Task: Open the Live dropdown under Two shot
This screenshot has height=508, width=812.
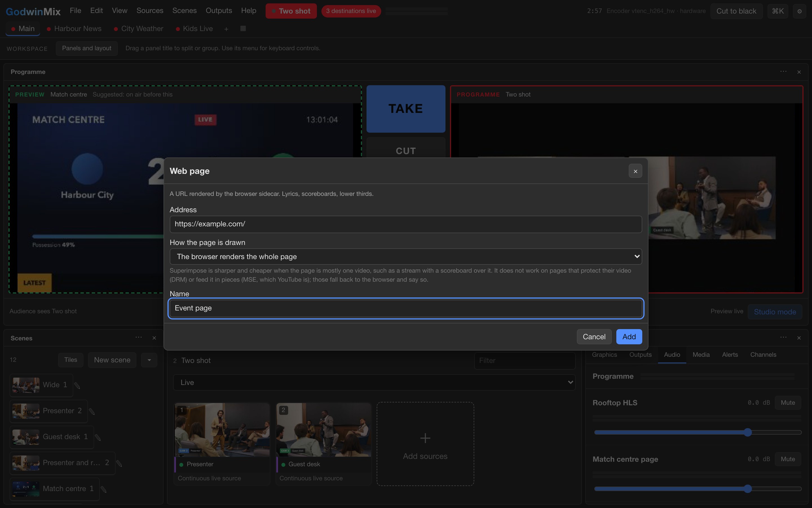Action: pos(374,382)
